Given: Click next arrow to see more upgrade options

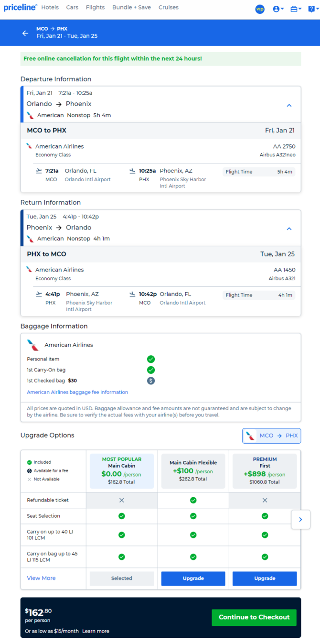Looking at the screenshot, I should tap(300, 519).
